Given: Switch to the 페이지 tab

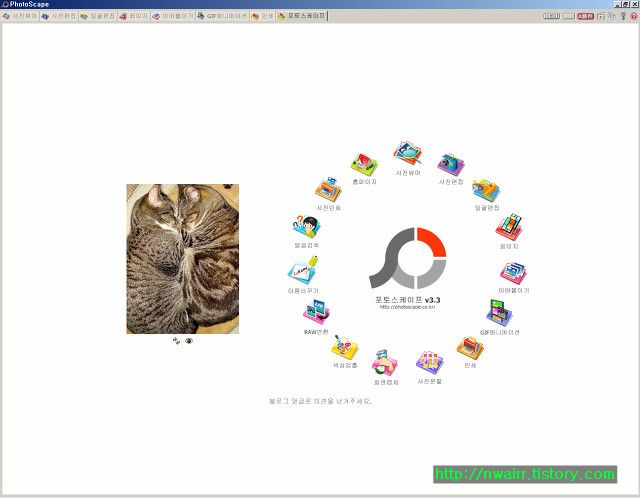Looking at the screenshot, I should tap(133, 16).
